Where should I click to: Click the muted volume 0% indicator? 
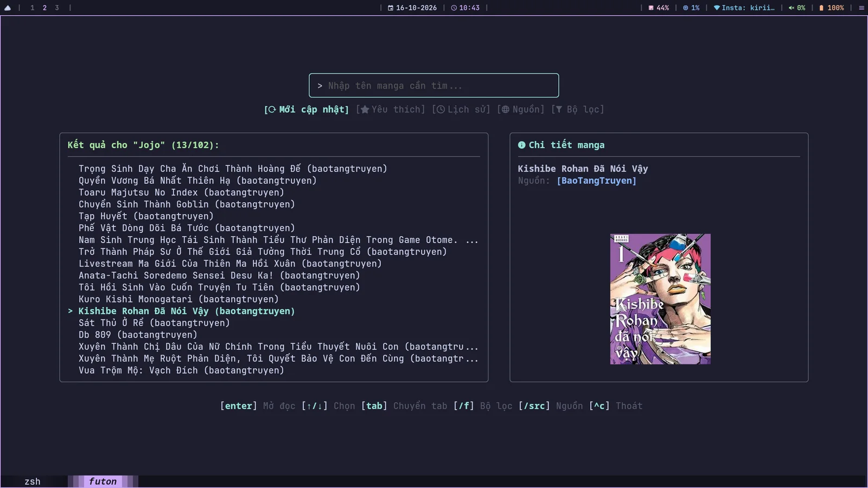(796, 8)
